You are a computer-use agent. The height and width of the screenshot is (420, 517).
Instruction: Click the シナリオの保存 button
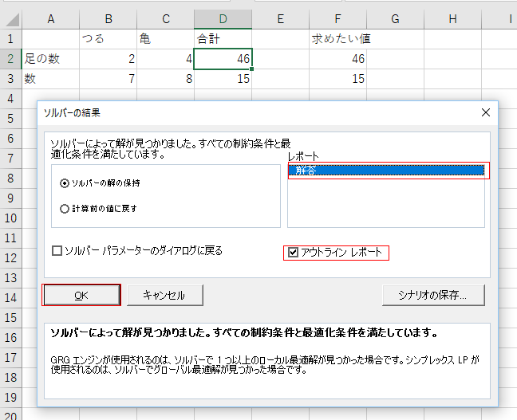(x=436, y=295)
